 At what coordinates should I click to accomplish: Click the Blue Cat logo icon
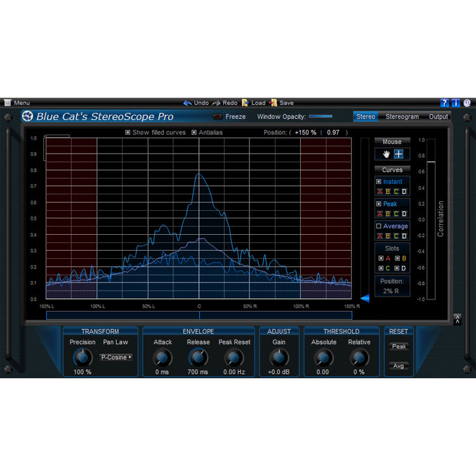pos(27,116)
